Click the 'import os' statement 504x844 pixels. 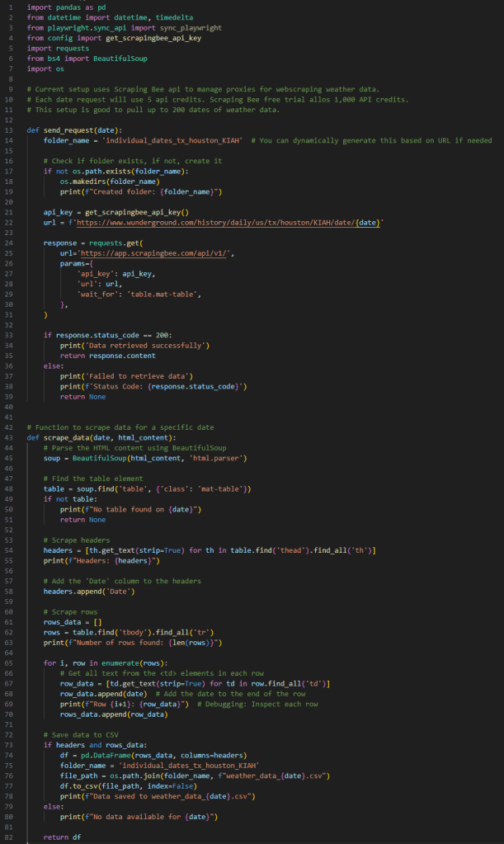(40, 69)
